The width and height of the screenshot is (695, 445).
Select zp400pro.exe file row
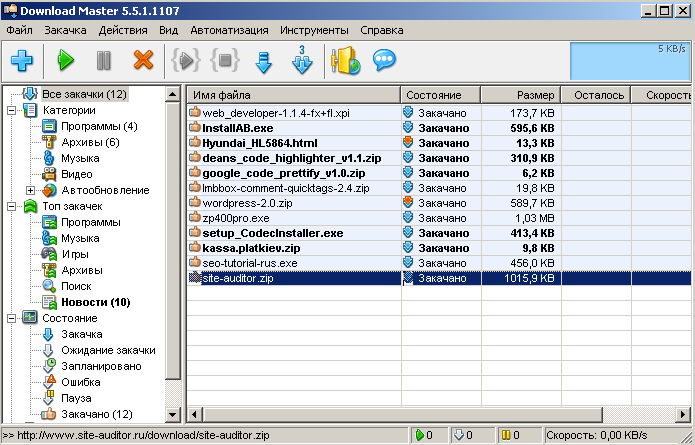pyautogui.click(x=439, y=218)
